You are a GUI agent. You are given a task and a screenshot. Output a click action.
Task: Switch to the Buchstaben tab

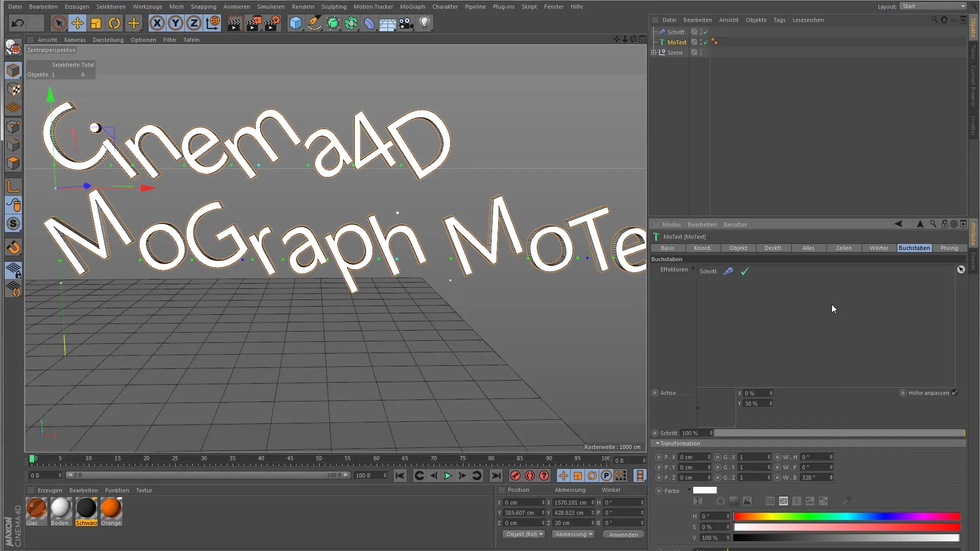(914, 248)
